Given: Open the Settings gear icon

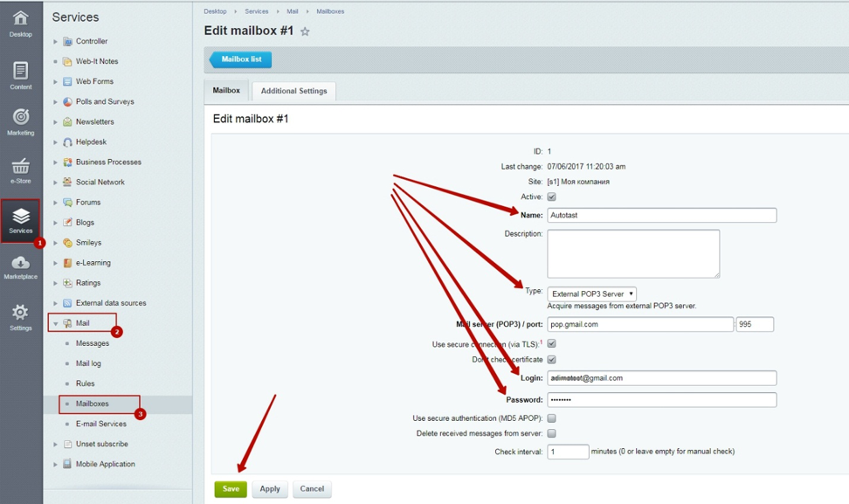Looking at the screenshot, I should 21,313.
